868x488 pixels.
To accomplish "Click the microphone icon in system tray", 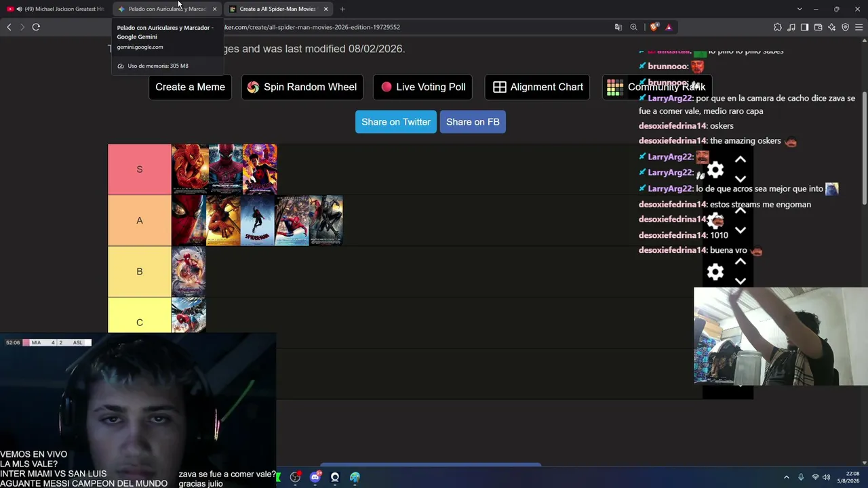I will click(x=801, y=477).
